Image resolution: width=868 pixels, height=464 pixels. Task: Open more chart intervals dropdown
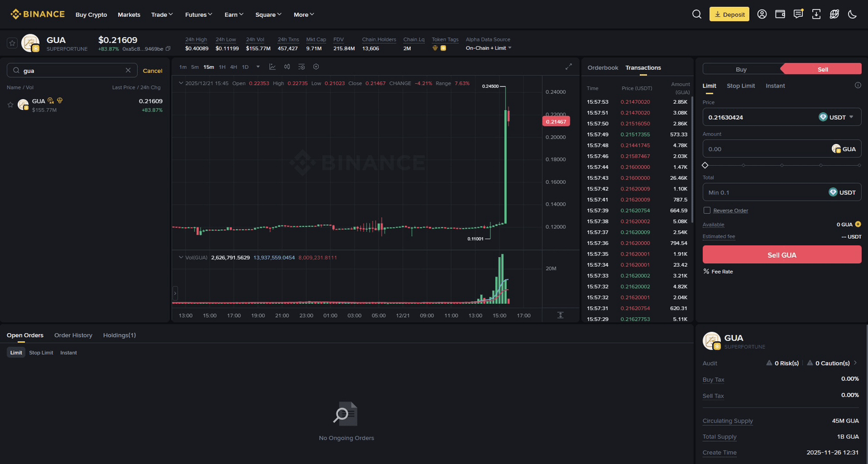[258, 67]
